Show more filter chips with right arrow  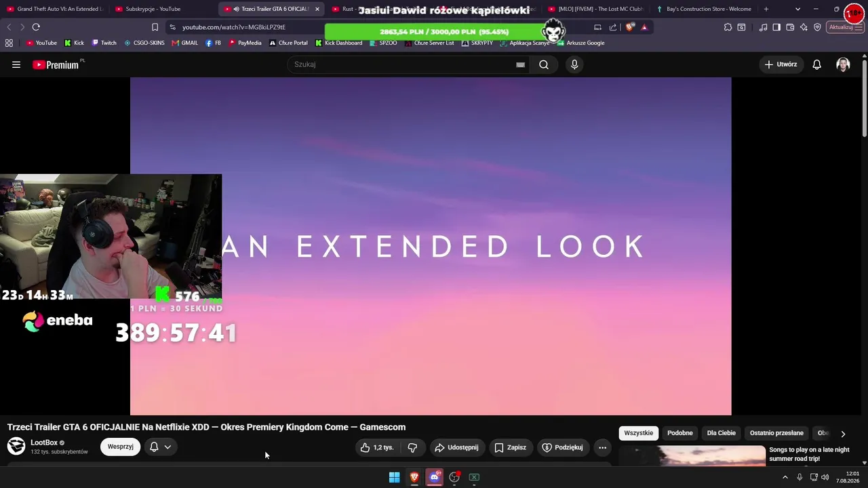point(843,434)
